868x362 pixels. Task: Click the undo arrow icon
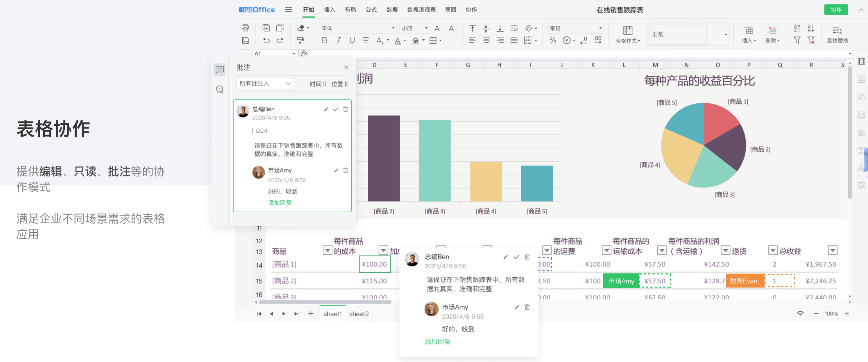[x=266, y=41]
